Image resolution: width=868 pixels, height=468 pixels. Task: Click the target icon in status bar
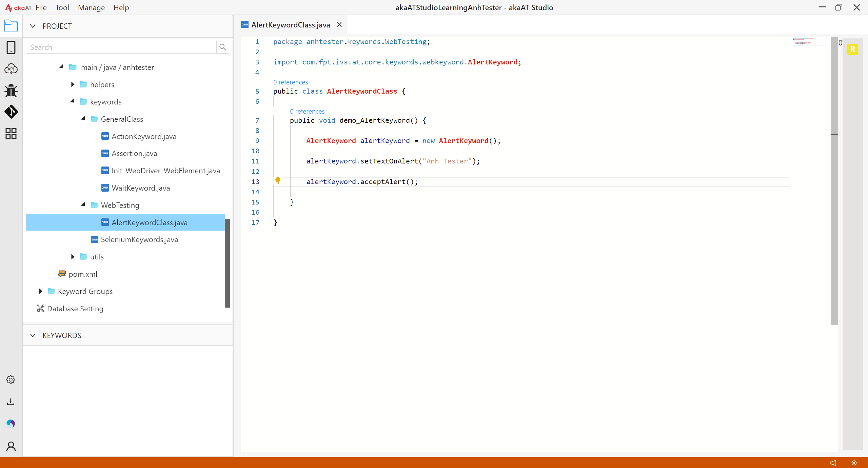point(854,463)
